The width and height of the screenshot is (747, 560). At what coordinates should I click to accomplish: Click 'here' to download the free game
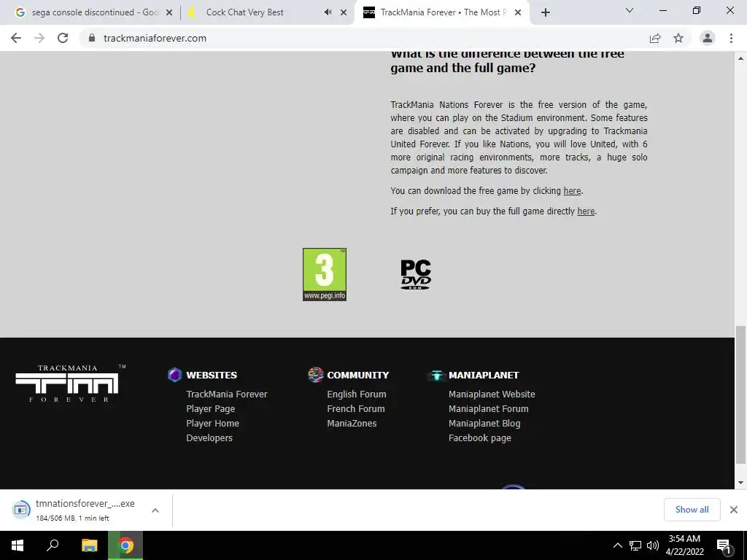click(x=572, y=191)
